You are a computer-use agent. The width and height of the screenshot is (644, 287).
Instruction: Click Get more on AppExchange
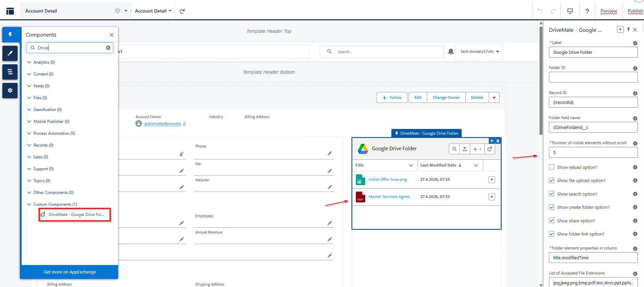pos(70,272)
